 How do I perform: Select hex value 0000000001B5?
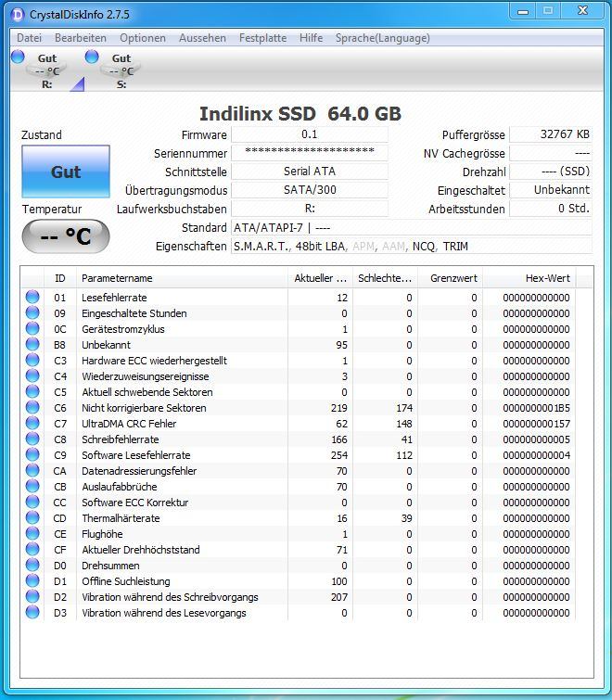pos(536,408)
